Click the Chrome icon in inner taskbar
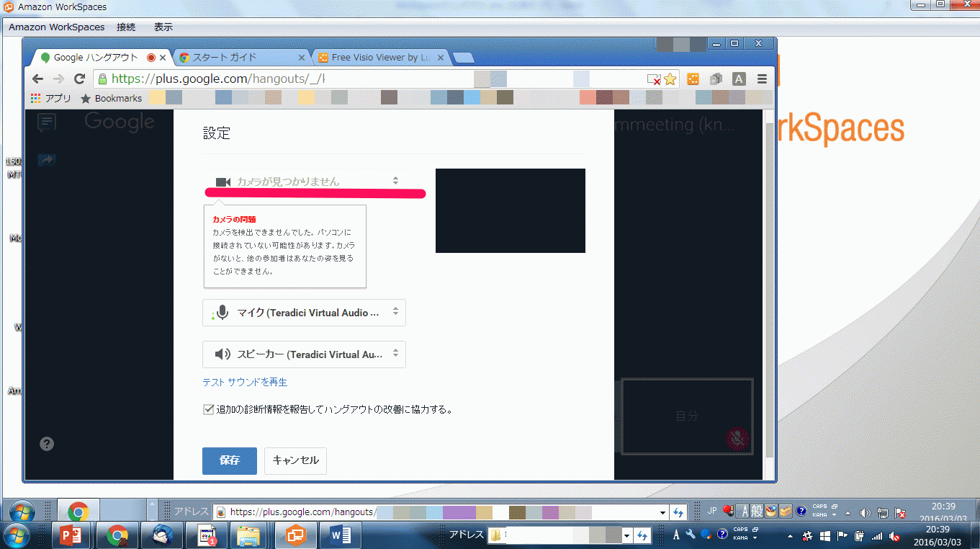 78,512
